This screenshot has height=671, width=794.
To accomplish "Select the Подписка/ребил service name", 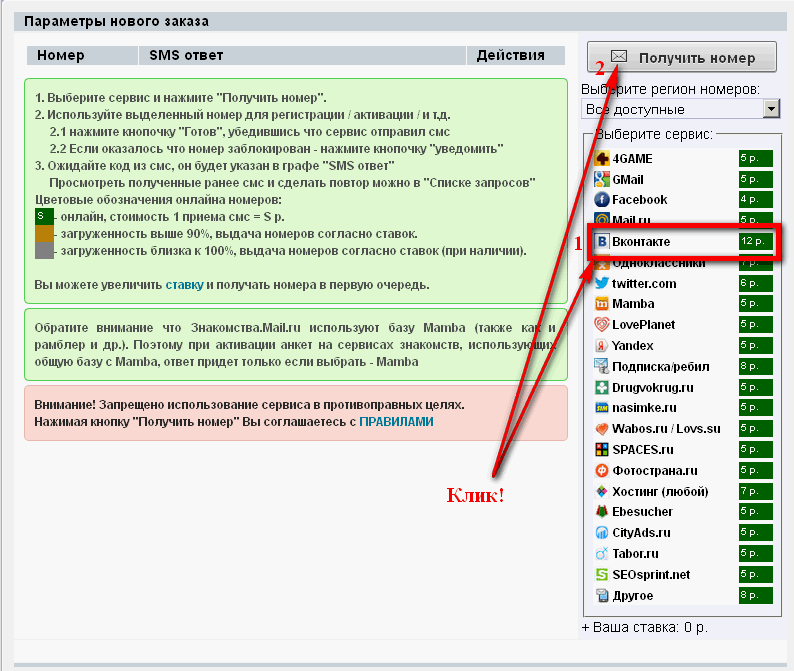I will pyautogui.click(x=661, y=367).
